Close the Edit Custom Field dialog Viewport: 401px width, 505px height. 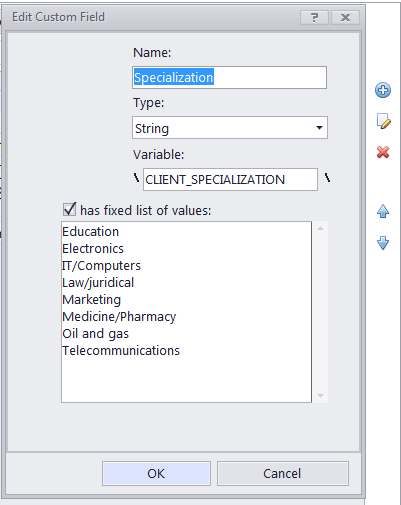tap(345, 17)
